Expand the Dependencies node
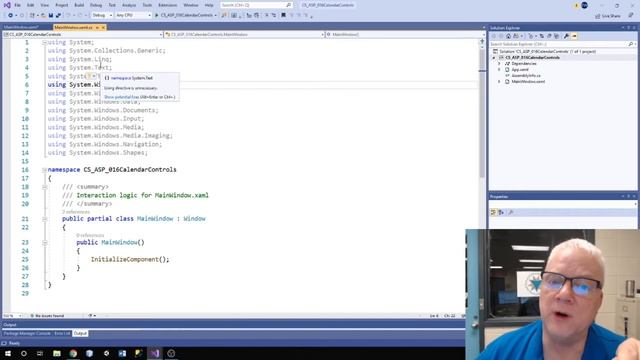This screenshot has height=360, width=640. point(499,64)
